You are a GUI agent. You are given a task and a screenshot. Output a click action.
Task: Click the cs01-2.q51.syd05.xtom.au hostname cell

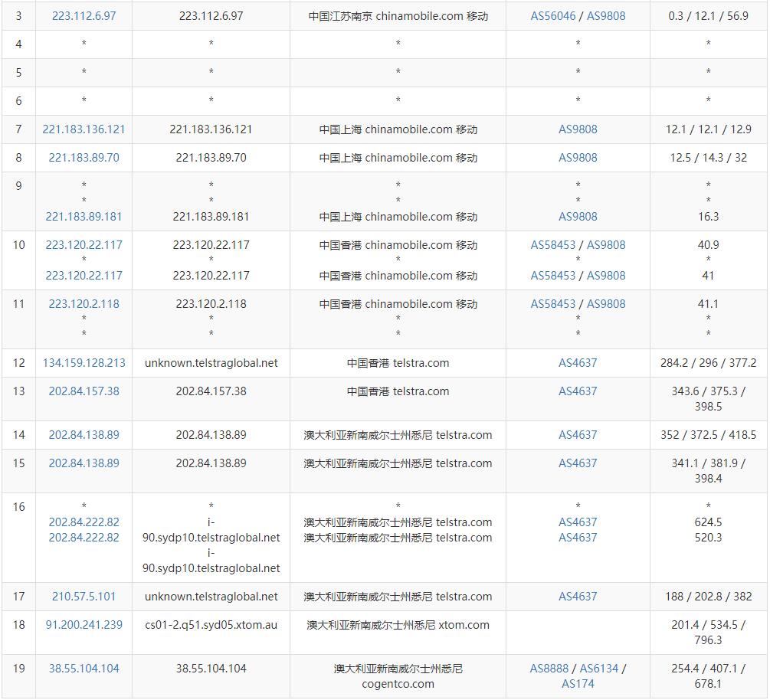click(x=211, y=625)
